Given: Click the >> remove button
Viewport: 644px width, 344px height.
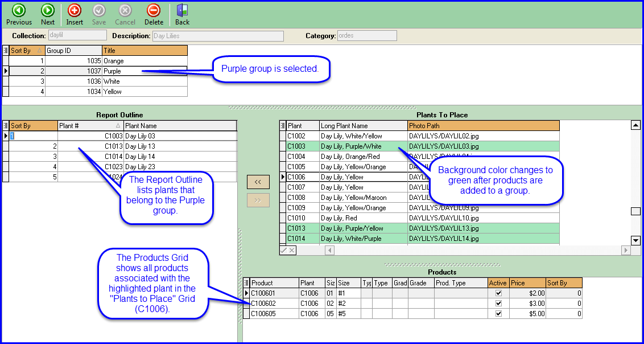Looking at the screenshot, I should pyautogui.click(x=258, y=200).
